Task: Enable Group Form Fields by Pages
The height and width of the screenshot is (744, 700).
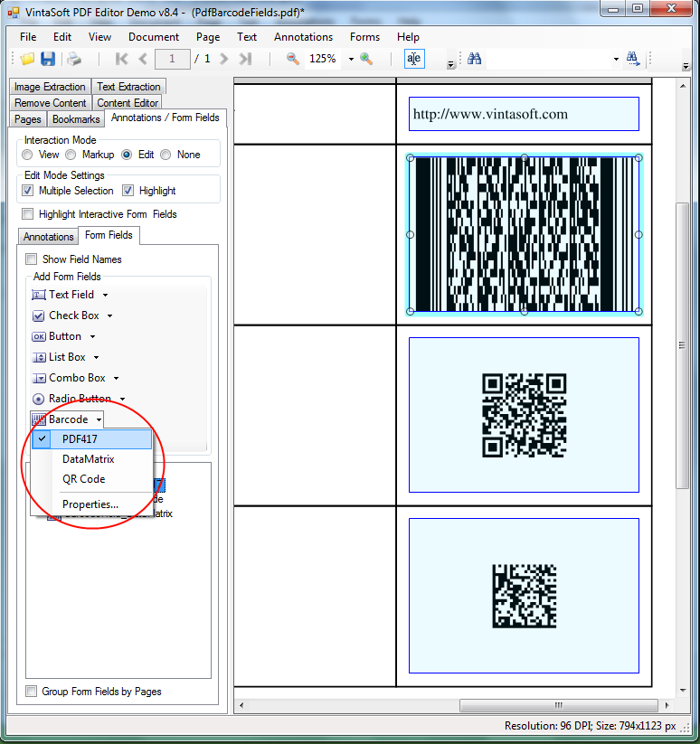Action: 31,691
